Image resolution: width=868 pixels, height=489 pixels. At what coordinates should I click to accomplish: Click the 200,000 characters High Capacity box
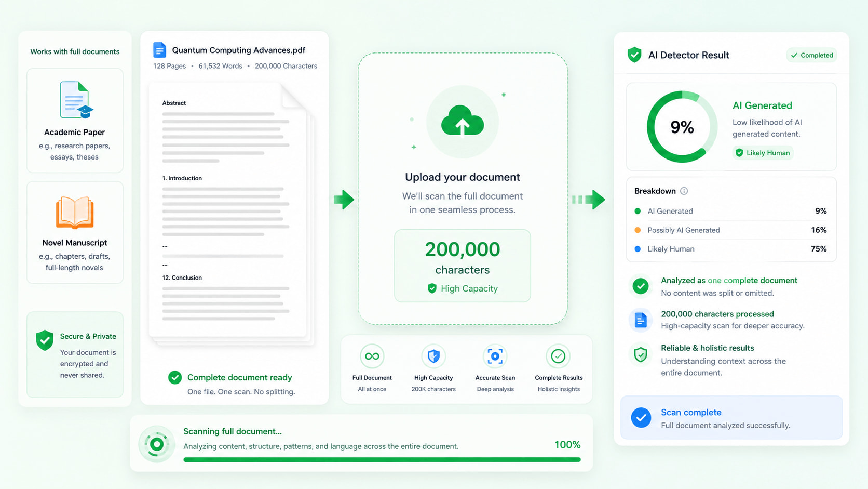462,266
